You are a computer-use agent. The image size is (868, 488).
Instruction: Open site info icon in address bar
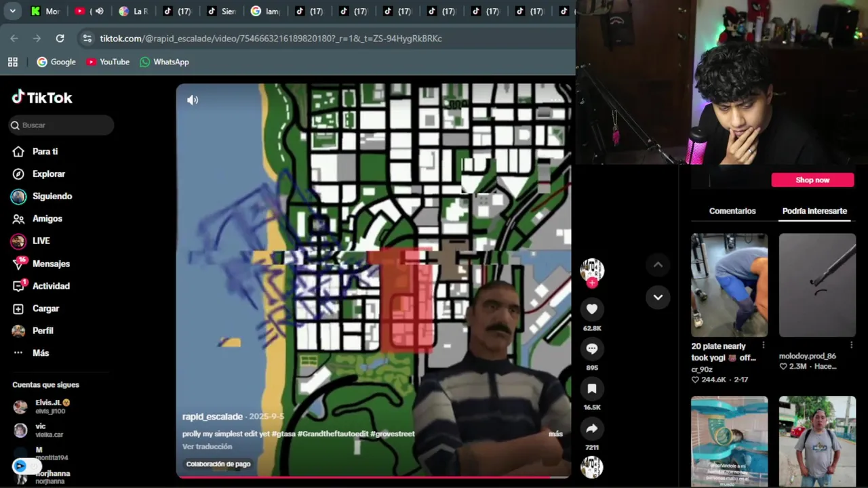tap(87, 39)
